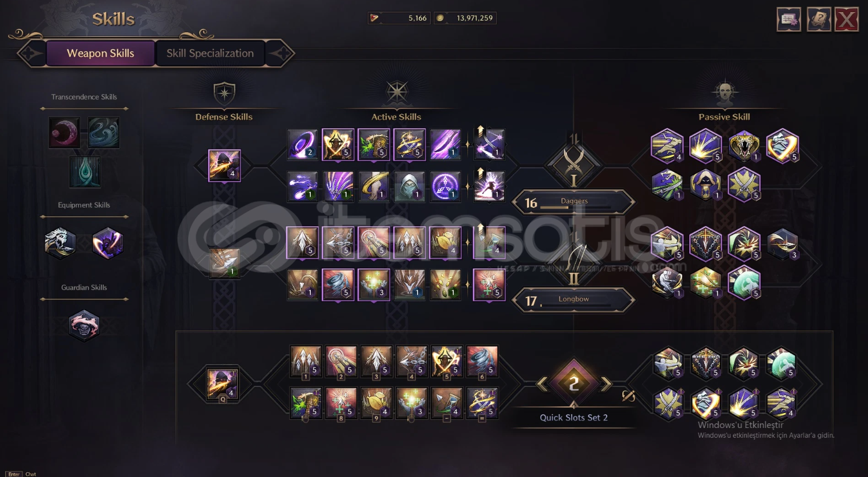This screenshot has height=477, width=868.
Task: Toggle the quick slot link lock icon
Action: pyautogui.click(x=629, y=396)
